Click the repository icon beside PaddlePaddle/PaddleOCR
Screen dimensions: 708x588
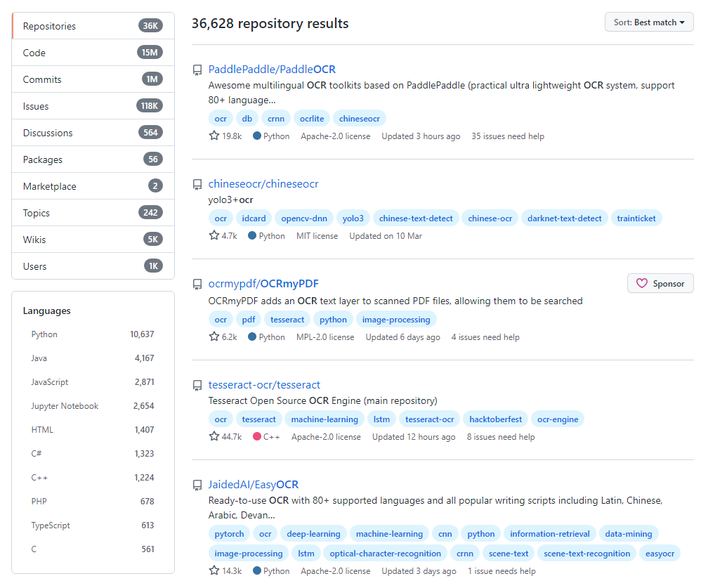pos(197,70)
